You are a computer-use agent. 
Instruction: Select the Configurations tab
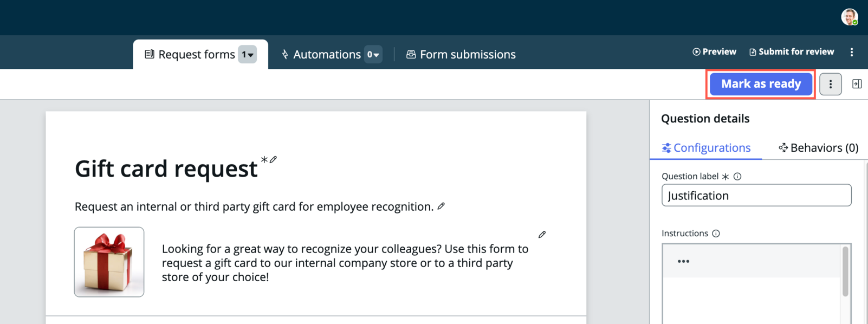point(706,148)
